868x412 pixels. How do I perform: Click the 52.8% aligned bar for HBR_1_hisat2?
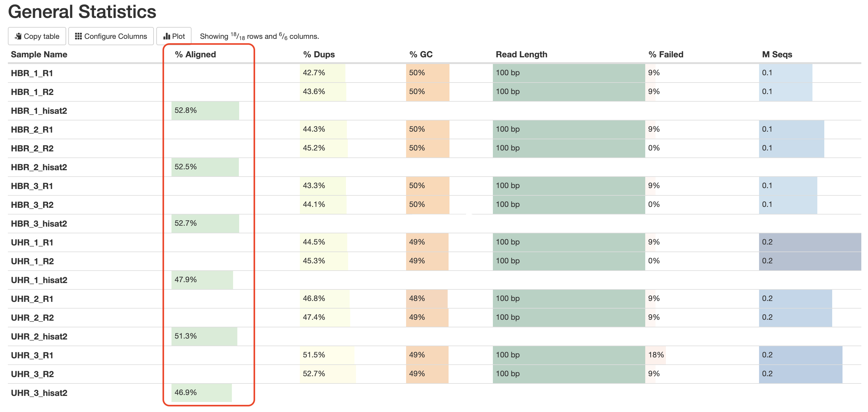click(205, 110)
